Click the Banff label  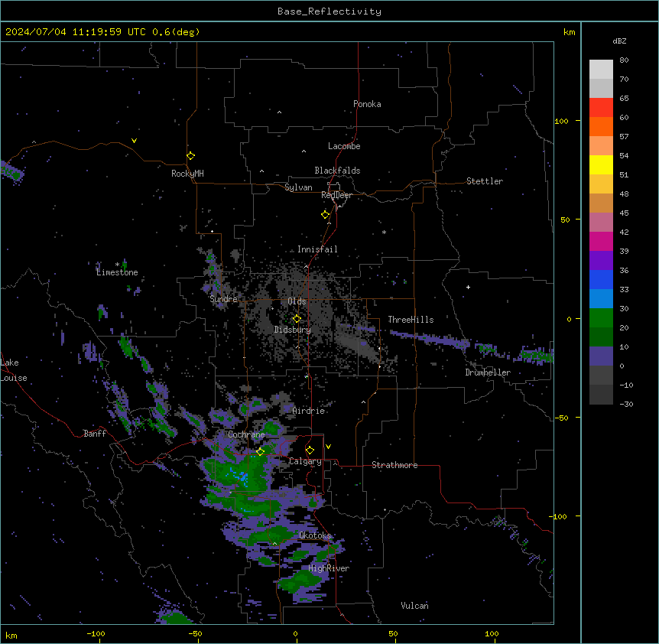tap(95, 434)
